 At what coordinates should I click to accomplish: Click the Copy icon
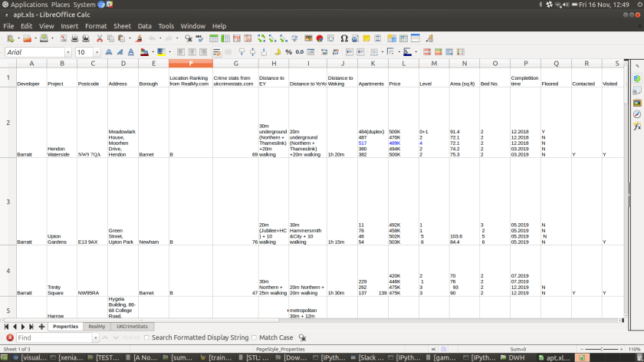point(110,38)
